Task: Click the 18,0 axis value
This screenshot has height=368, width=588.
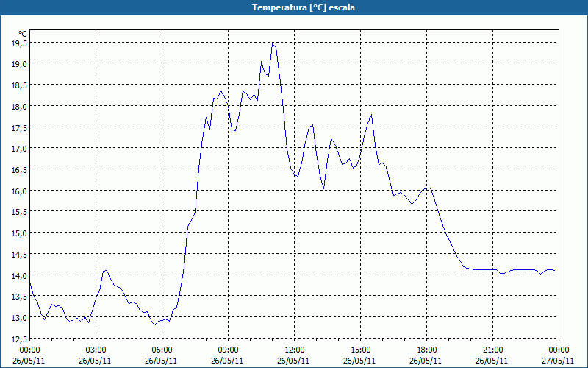Action: pos(20,107)
